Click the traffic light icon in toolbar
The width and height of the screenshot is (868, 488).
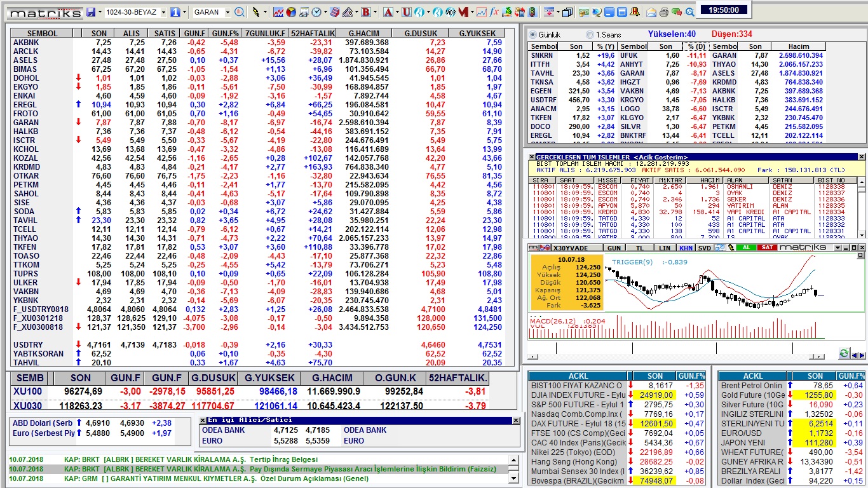[x=532, y=12]
